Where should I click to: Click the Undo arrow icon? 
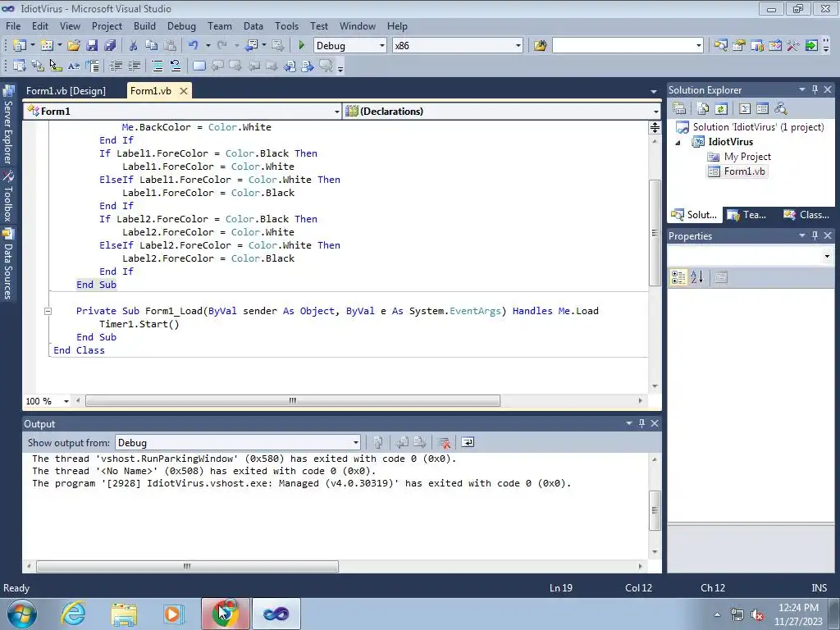pos(194,46)
